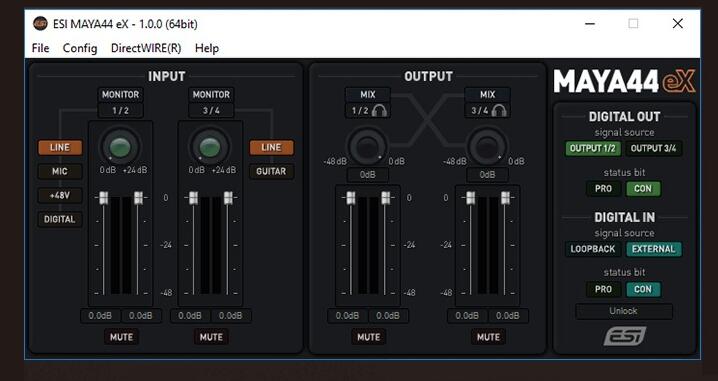Click input 3/4 right 0.0dB value field
The height and width of the screenshot is (381, 718).
click(231, 316)
